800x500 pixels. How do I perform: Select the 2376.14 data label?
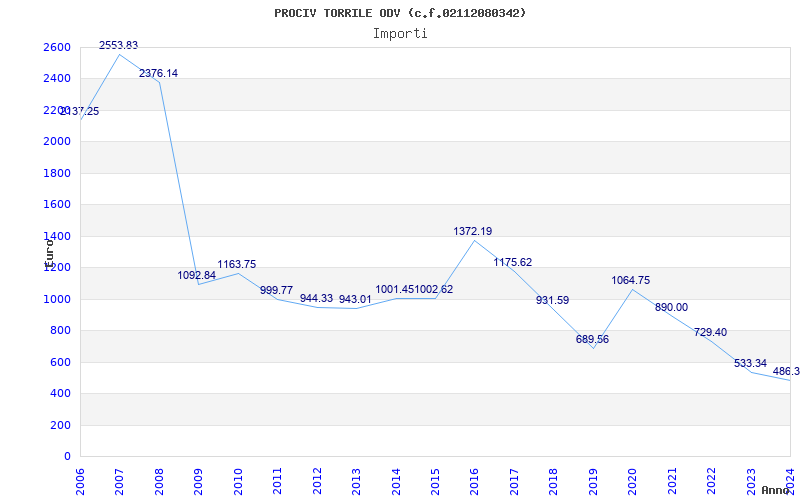point(159,73)
